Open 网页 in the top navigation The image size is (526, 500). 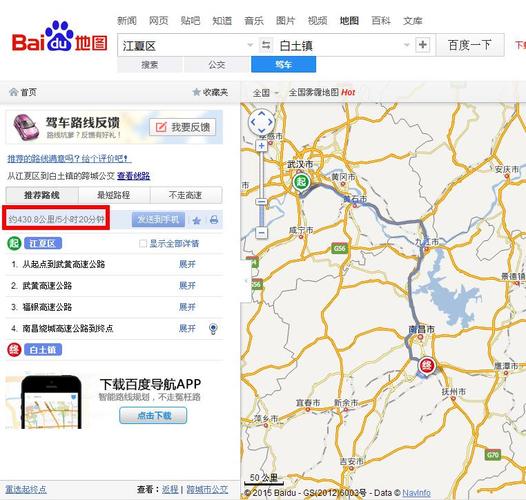pos(158,21)
